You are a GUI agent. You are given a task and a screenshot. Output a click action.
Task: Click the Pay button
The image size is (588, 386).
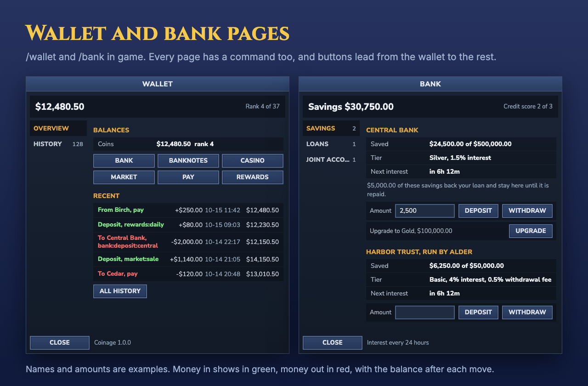click(x=188, y=177)
